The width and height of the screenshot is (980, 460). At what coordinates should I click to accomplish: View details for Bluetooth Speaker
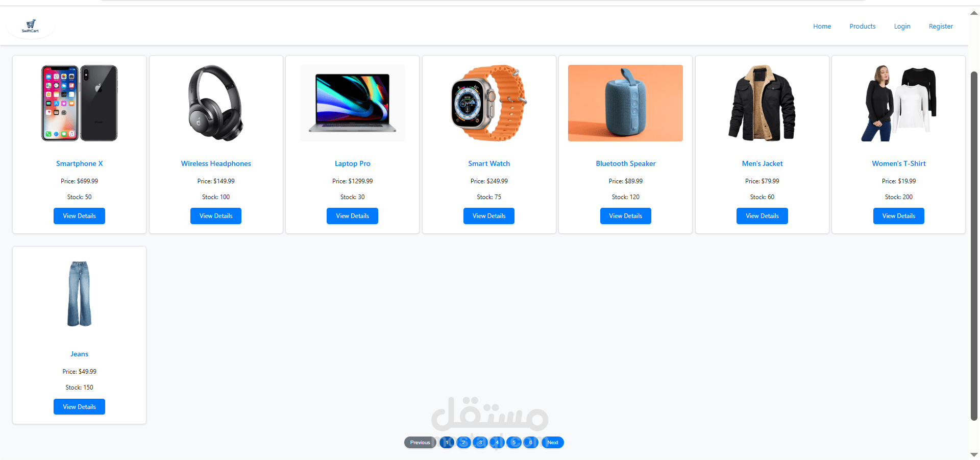coord(625,216)
